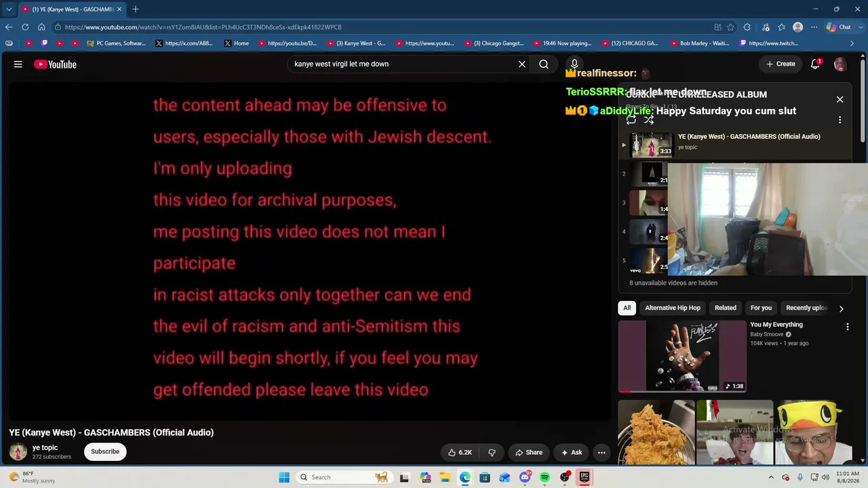
Task: Go to the YouTube home logo
Action: click(x=56, y=64)
